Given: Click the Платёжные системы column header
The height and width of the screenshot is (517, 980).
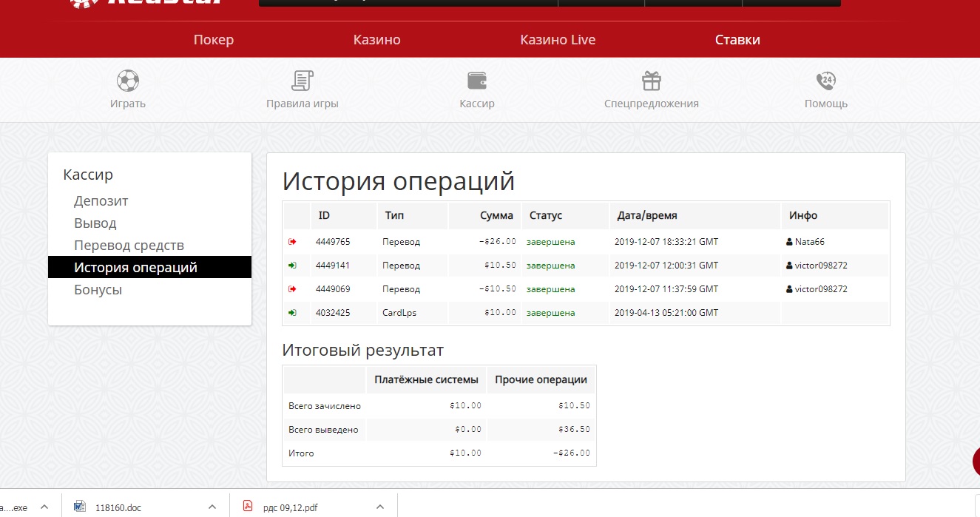Looking at the screenshot, I should [x=426, y=380].
